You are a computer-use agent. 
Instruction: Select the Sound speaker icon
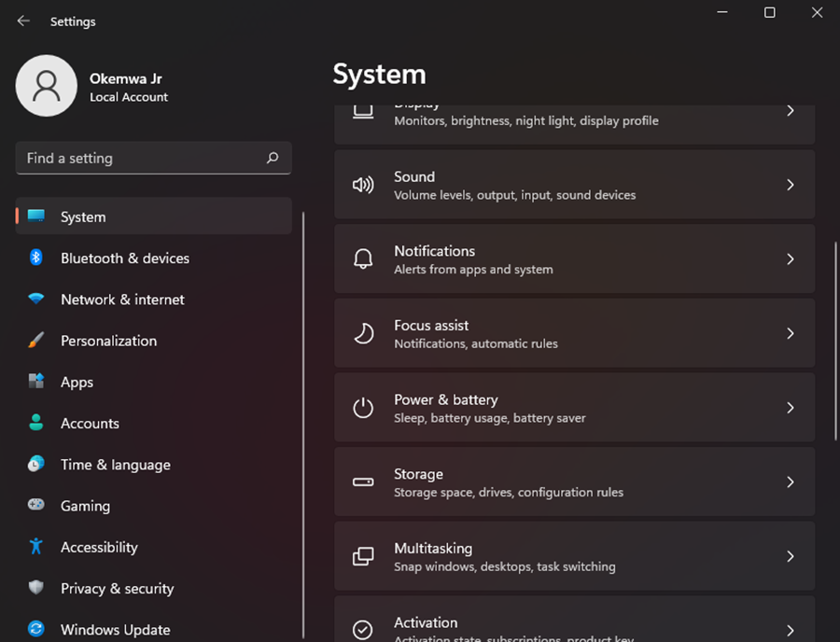coord(363,184)
